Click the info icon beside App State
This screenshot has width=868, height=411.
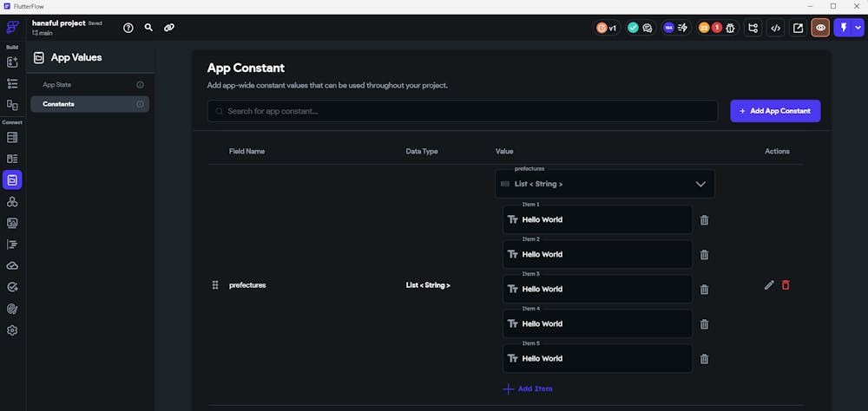140,85
